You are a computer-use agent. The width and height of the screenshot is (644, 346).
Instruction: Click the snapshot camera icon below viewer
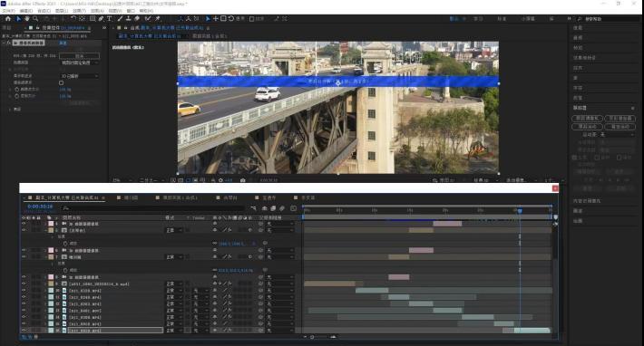coord(243,180)
